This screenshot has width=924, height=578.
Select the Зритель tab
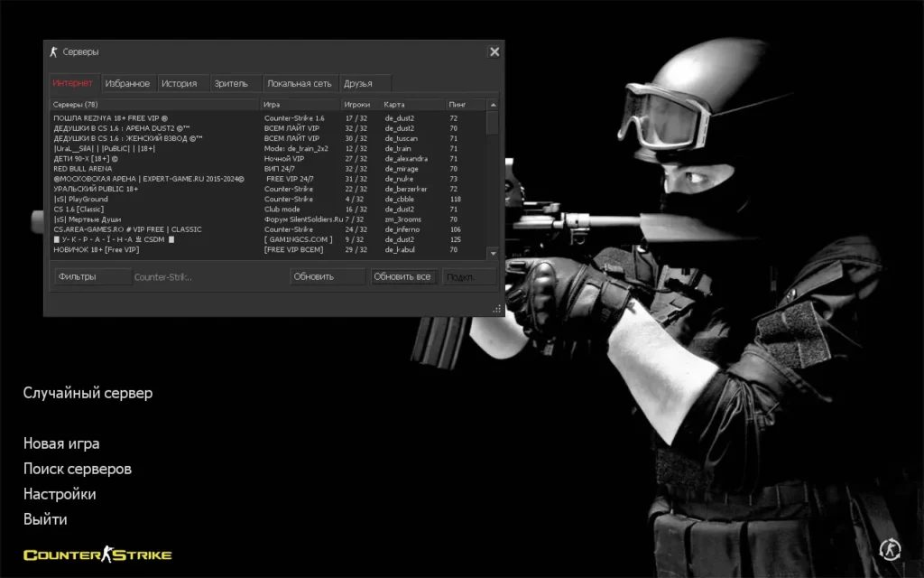click(233, 82)
